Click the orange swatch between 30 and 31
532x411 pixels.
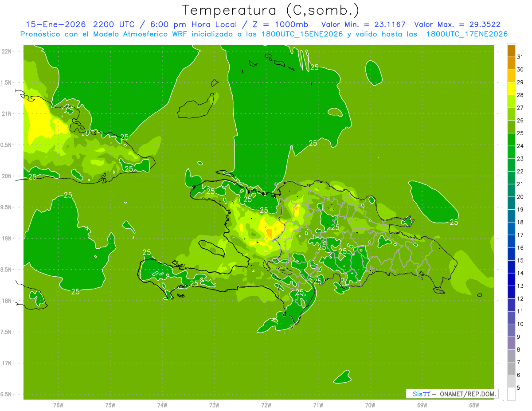point(511,63)
